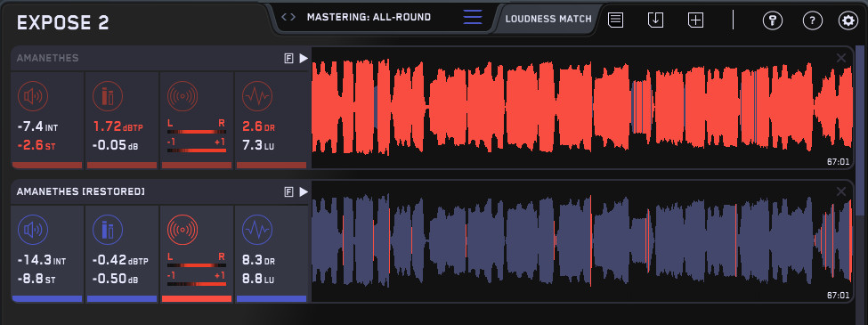
Task: Click dynamic range icon in Amanethes [Restored]
Action: [257, 230]
